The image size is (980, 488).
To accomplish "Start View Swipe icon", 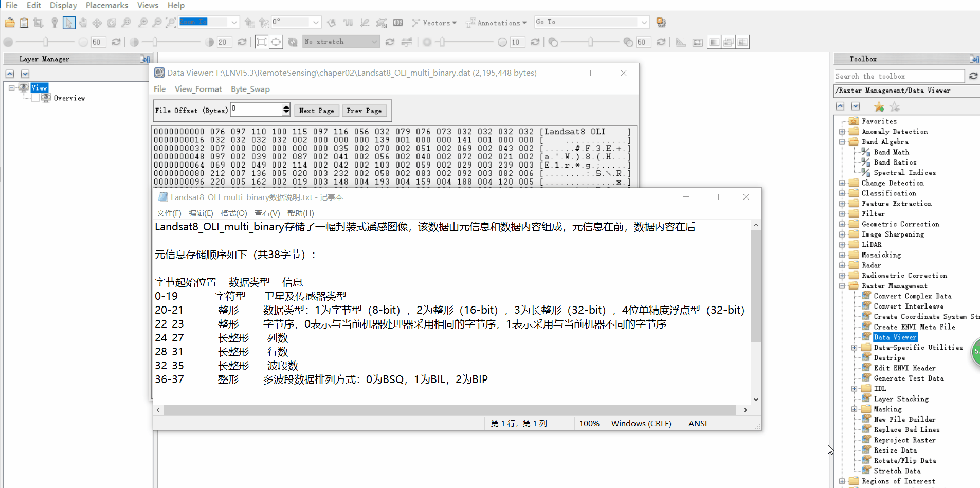I will pyautogui.click(x=742, y=42).
